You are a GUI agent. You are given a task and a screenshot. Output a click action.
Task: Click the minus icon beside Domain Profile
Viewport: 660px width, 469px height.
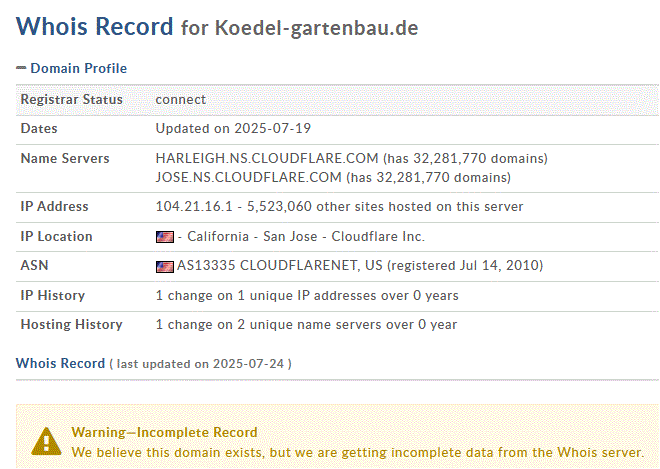point(20,68)
